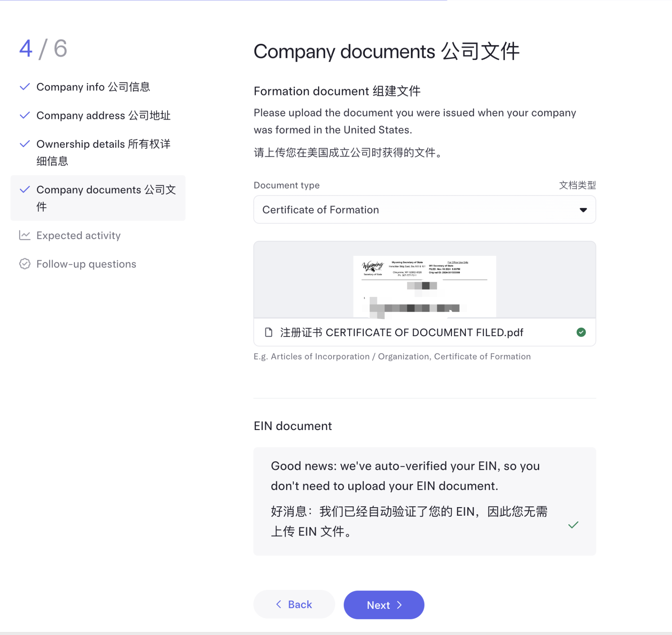This screenshot has height=635, width=672.
Task: Click the Wyoming certificate preview thumbnail
Action: tap(425, 286)
